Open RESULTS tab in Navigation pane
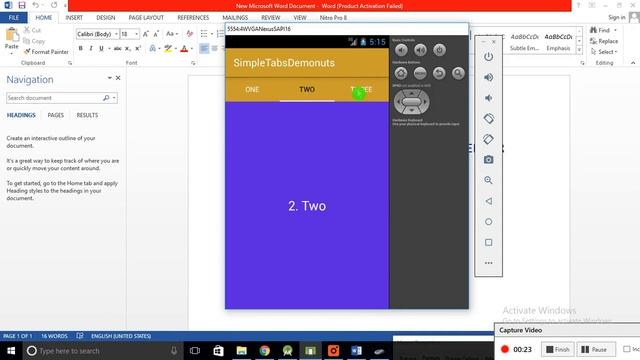Screen dimensions: 640x360 tap(87, 115)
